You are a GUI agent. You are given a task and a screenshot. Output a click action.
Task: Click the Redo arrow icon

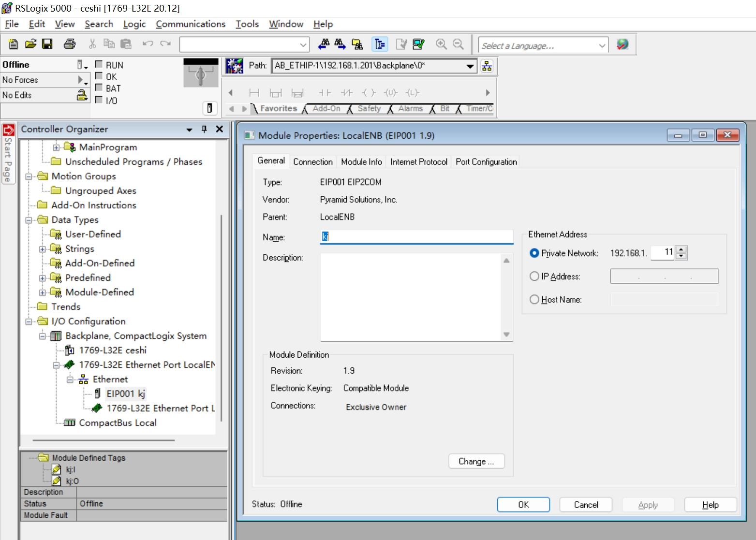pos(165,44)
